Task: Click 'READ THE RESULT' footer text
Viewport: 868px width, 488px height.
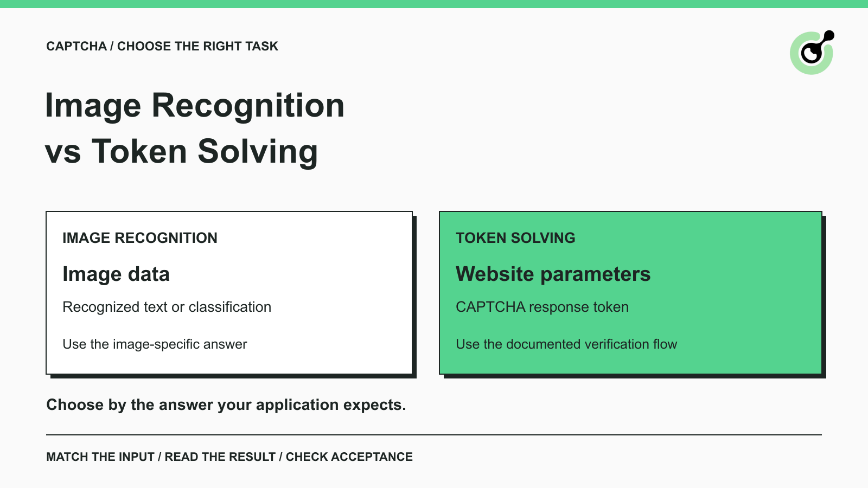Action: [x=220, y=457]
